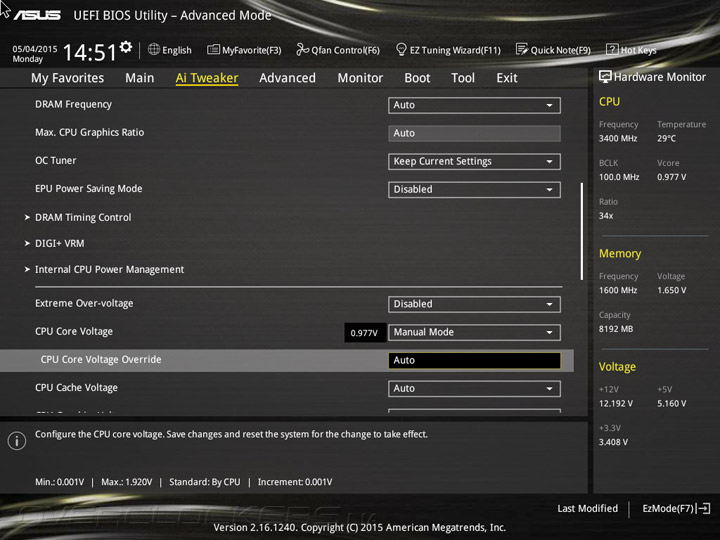Click the 0.977V voltage readout box
720x540 pixels.
(365, 332)
